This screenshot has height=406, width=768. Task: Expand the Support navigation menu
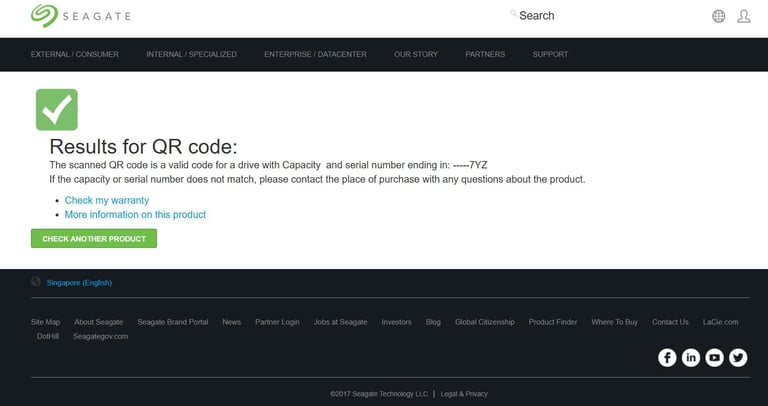[x=550, y=54]
